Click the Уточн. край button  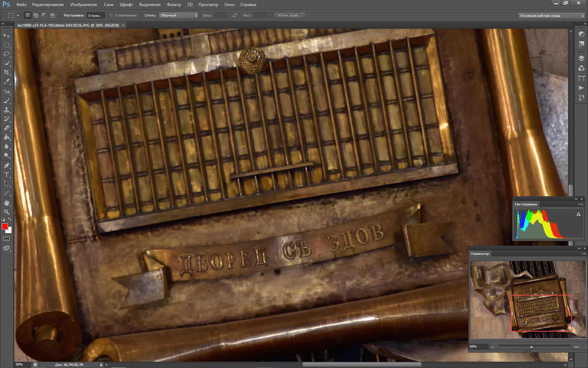click(x=289, y=15)
